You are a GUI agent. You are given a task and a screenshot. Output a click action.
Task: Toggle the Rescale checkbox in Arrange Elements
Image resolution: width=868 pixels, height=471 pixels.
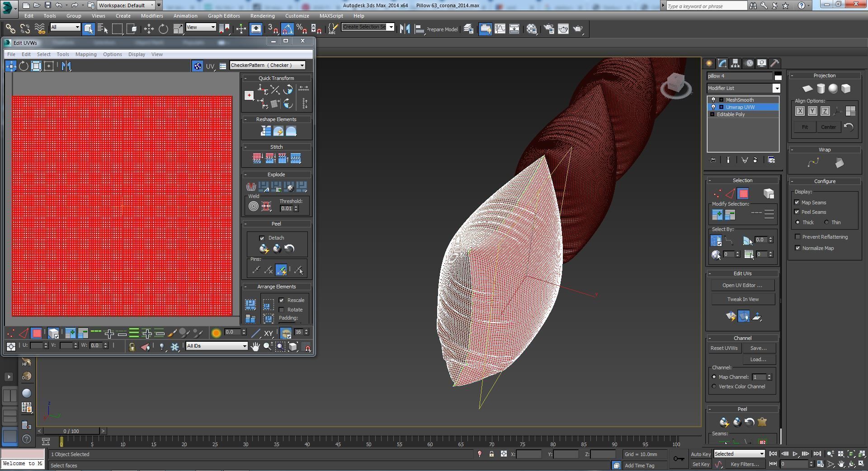pyautogui.click(x=282, y=301)
